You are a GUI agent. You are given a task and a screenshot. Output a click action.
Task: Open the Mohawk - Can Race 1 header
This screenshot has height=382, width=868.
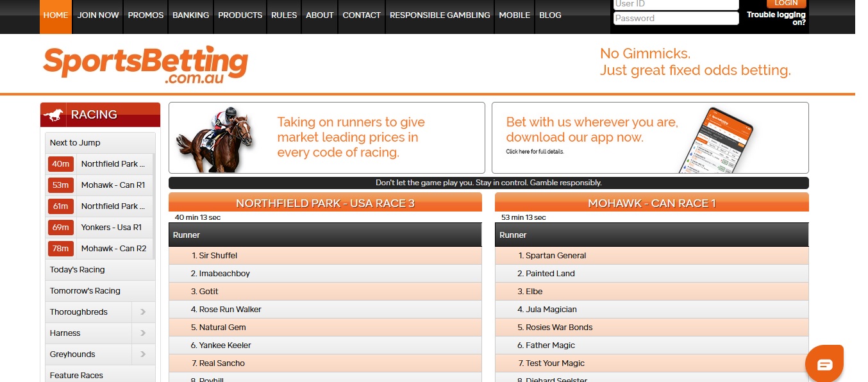(x=652, y=203)
